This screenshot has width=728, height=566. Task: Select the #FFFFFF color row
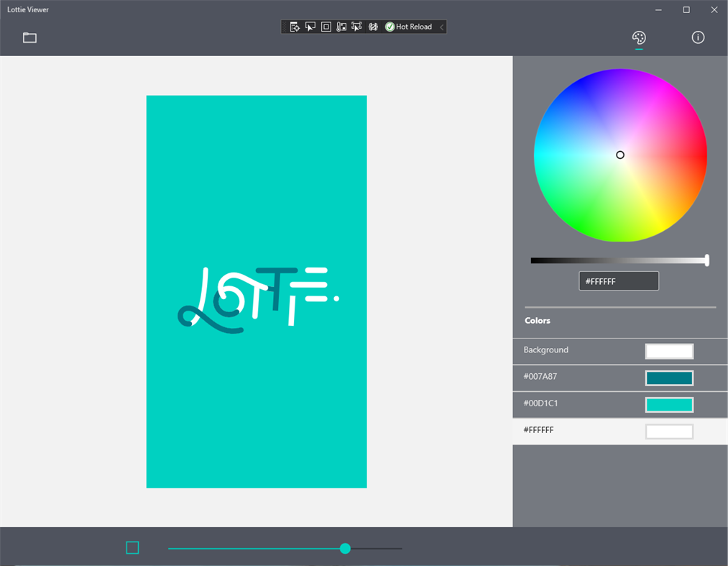619,432
